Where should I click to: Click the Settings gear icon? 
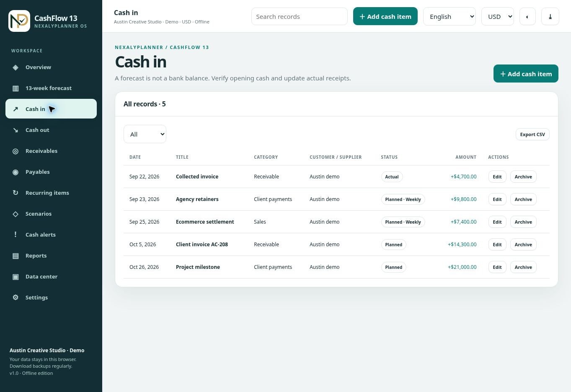pyautogui.click(x=16, y=298)
